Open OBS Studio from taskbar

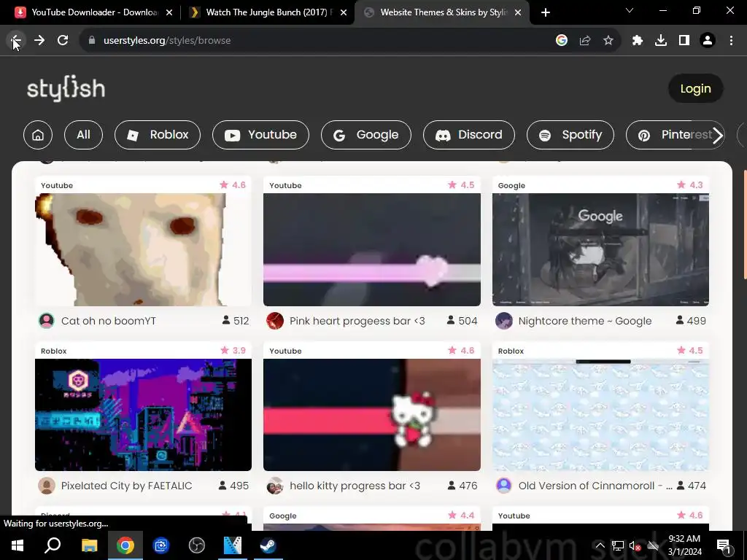coord(196,545)
